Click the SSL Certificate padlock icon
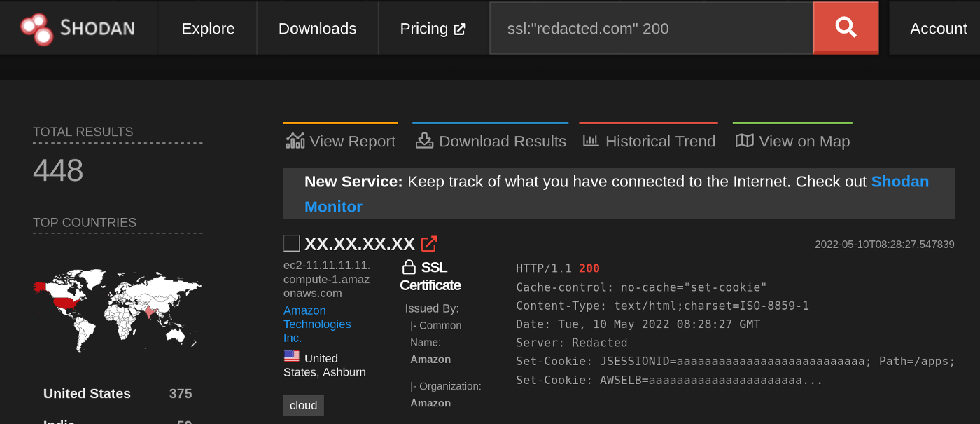This screenshot has width=980, height=424. [x=409, y=267]
